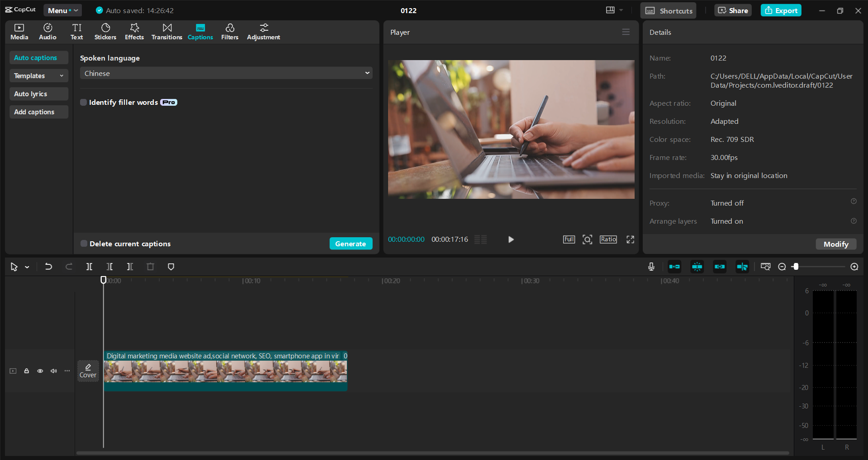868x460 pixels.
Task: Check Delete current captions option
Action: [83, 244]
